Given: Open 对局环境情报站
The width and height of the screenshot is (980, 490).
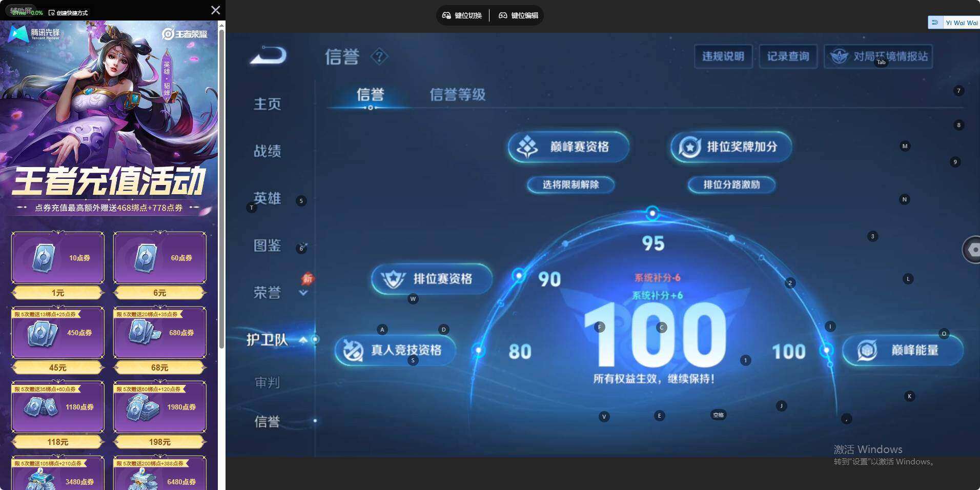Looking at the screenshot, I should (x=879, y=56).
